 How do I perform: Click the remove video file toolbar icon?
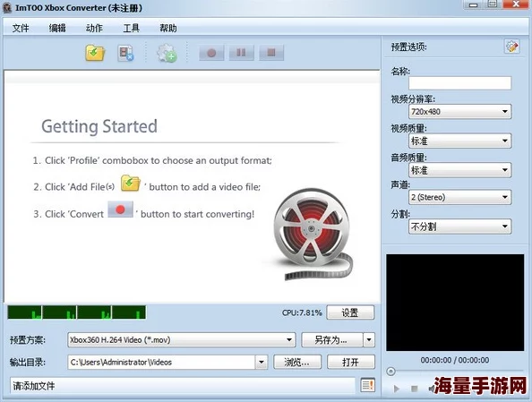[x=125, y=53]
